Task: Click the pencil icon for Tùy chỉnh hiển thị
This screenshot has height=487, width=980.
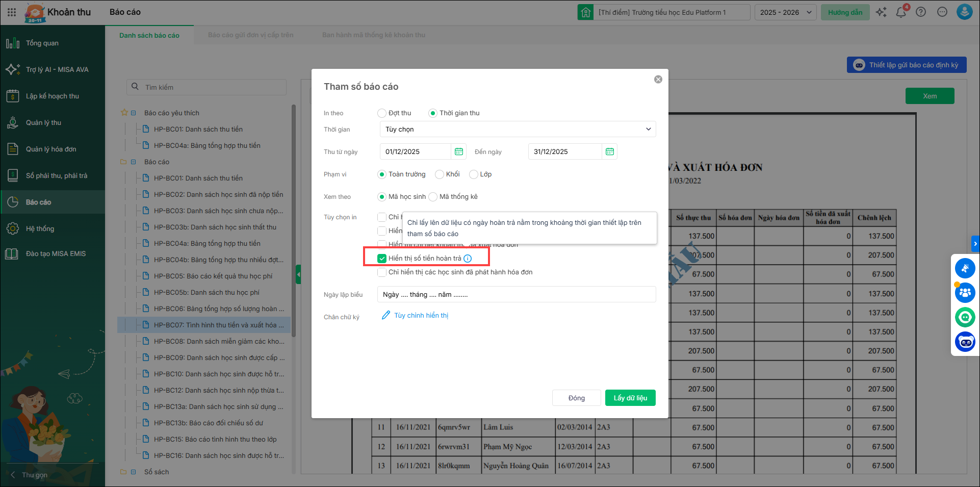Action: point(386,316)
